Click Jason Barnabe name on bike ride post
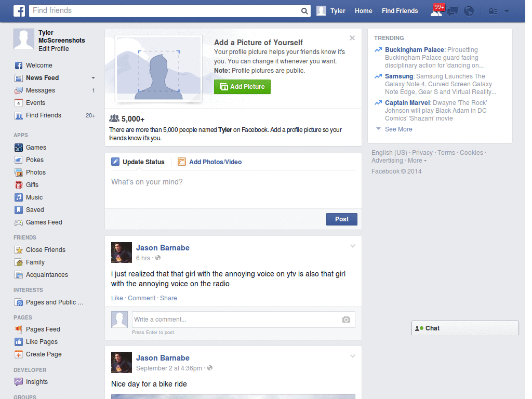This screenshot has height=399, width=532. pyautogui.click(x=163, y=358)
